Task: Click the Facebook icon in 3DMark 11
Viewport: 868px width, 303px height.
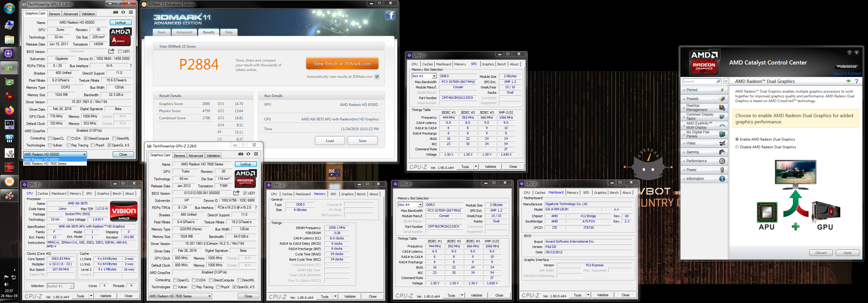Action: pyautogui.click(x=390, y=15)
